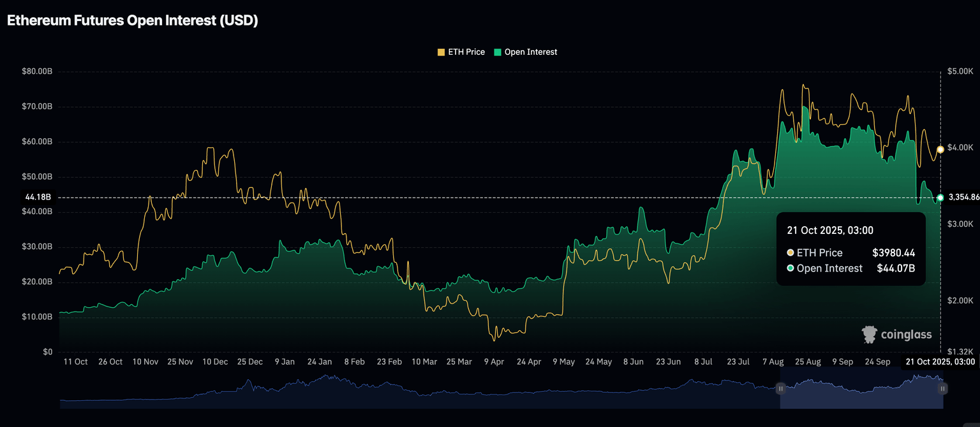Image resolution: width=980 pixels, height=427 pixels.
Task: Toggle the ETH Price legend series
Action: coord(461,52)
